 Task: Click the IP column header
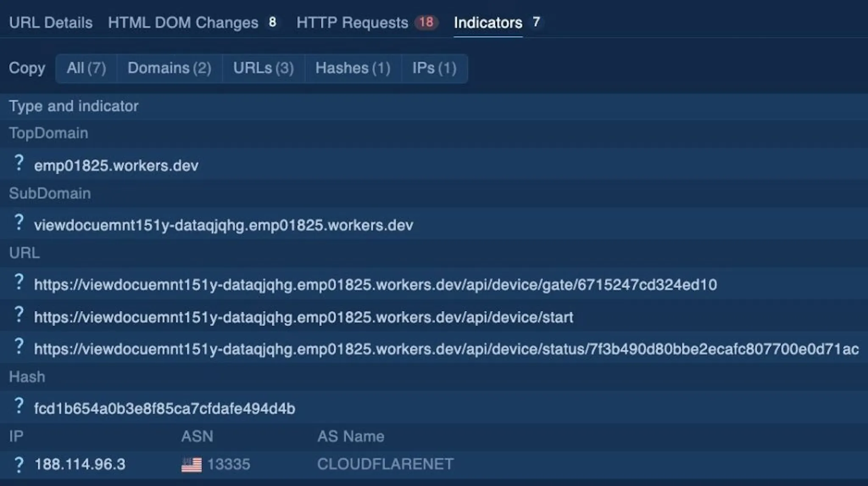point(16,436)
